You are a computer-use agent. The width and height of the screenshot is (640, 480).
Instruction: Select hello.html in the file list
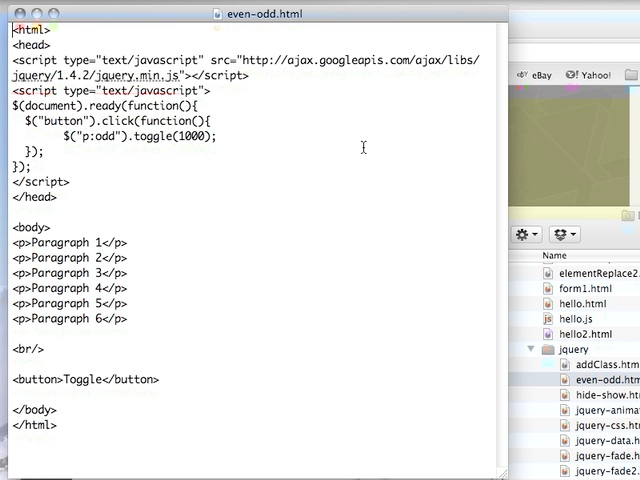pyautogui.click(x=575, y=304)
